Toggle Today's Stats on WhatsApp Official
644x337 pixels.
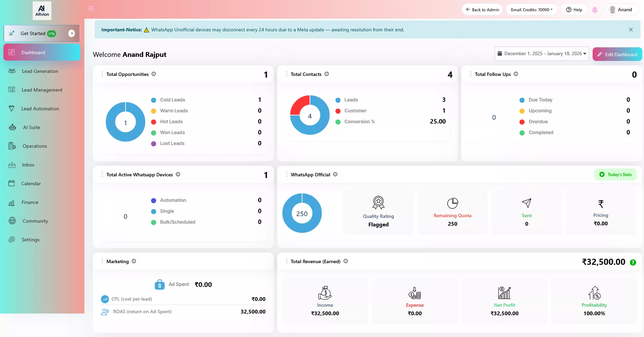(x=615, y=175)
